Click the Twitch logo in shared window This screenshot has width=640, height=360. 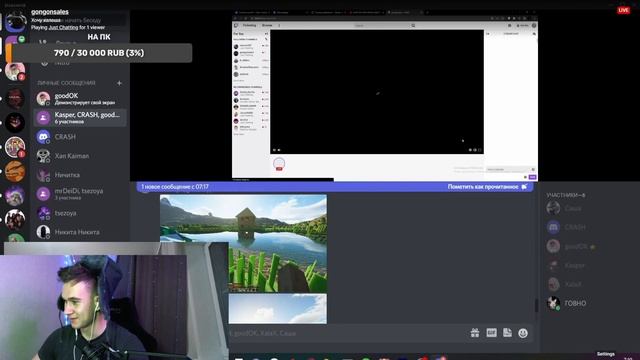pyautogui.click(x=236, y=25)
